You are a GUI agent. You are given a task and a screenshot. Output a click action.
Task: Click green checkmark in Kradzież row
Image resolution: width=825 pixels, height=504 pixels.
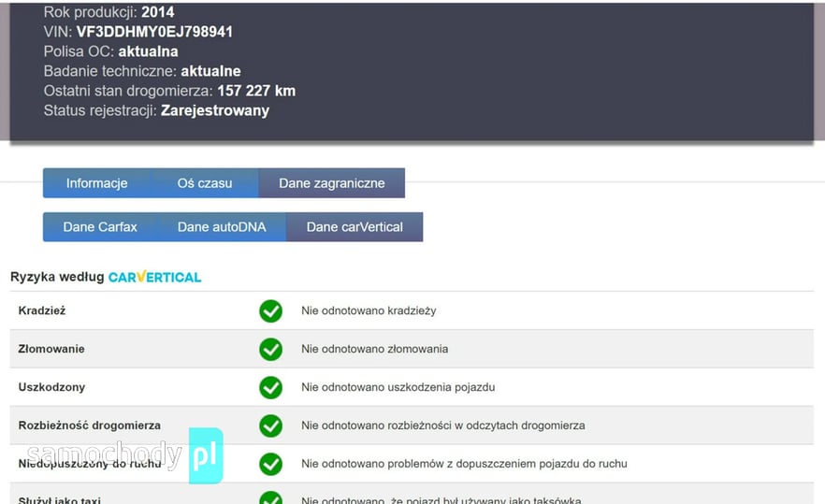(270, 311)
